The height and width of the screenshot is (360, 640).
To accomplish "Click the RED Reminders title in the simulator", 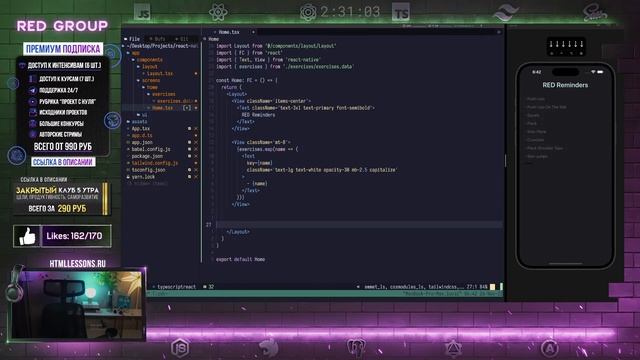I will pos(565,85).
